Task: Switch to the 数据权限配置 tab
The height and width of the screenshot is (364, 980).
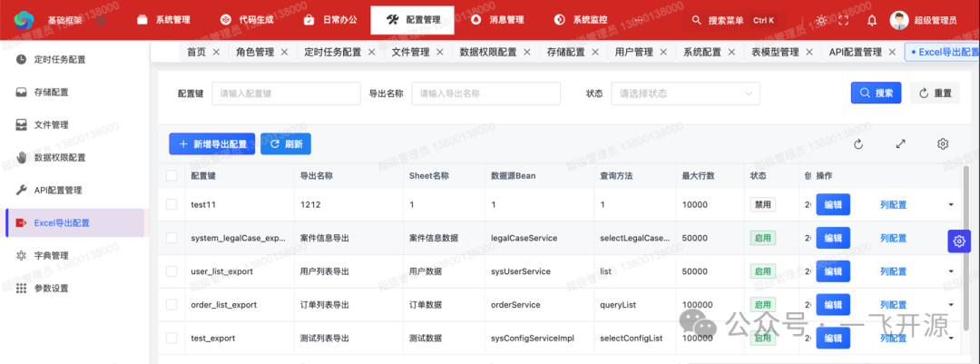Action: click(488, 52)
